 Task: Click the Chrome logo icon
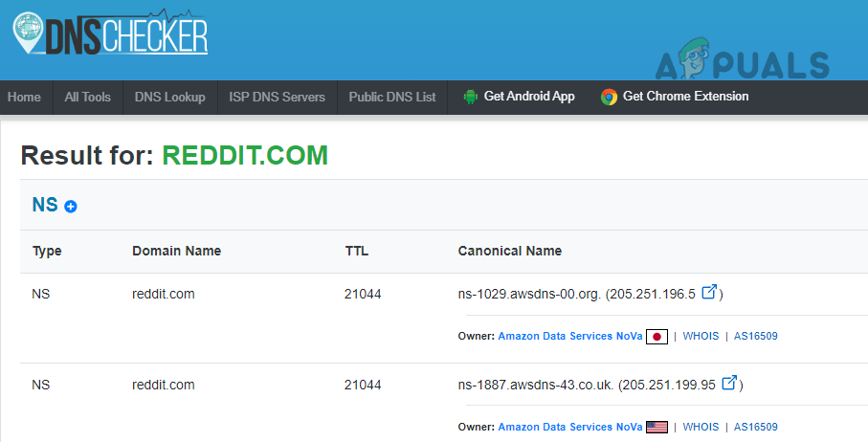pyautogui.click(x=609, y=97)
